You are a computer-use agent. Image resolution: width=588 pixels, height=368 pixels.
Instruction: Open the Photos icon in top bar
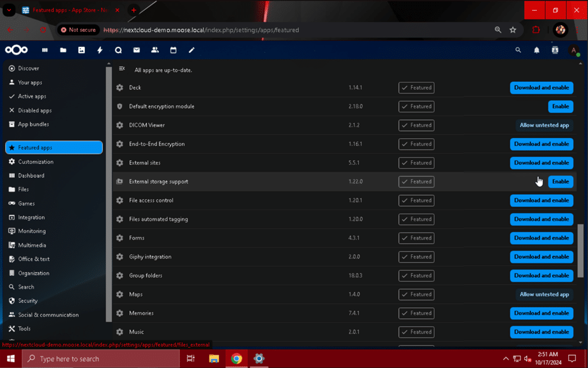(81, 50)
